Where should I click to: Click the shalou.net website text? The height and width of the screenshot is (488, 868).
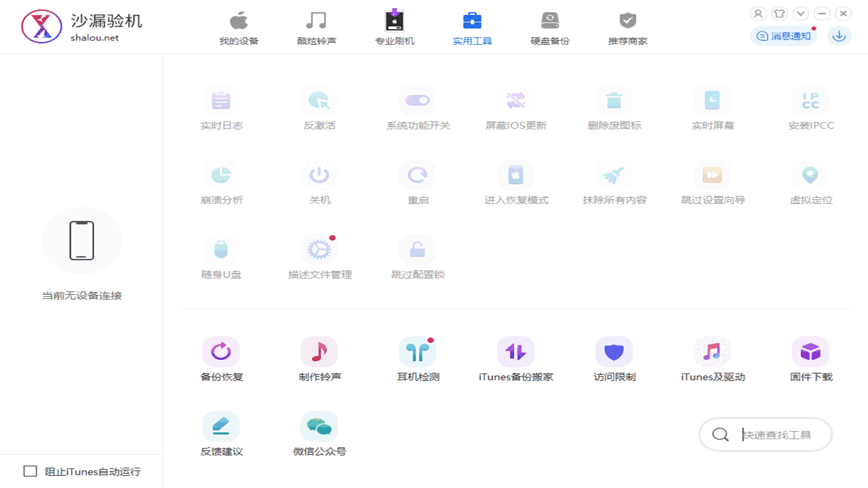point(94,38)
